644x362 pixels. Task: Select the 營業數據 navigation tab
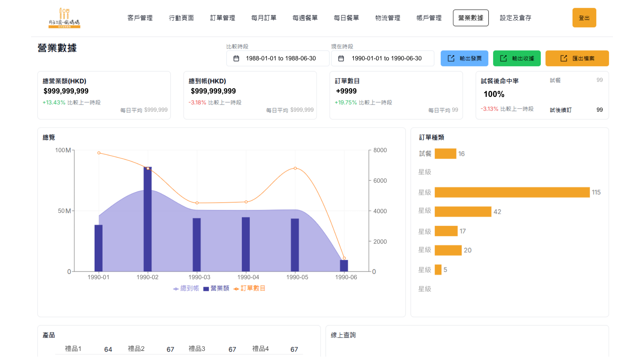(471, 18)
